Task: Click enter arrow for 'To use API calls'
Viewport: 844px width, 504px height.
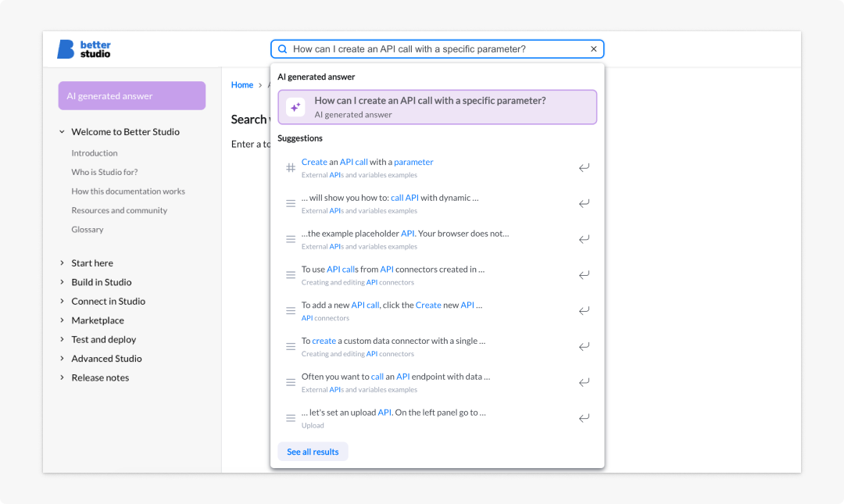Action: point(584,275)
